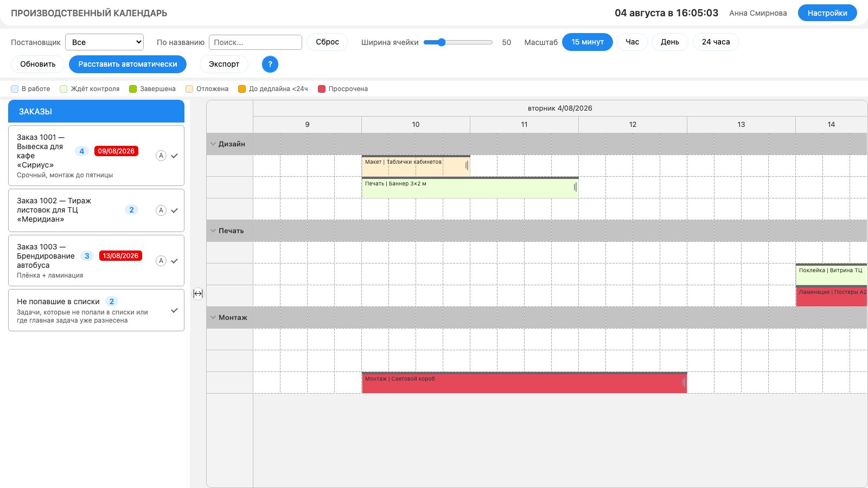
Task: Collapse the Дизайн group
Action: coord(213,144)
